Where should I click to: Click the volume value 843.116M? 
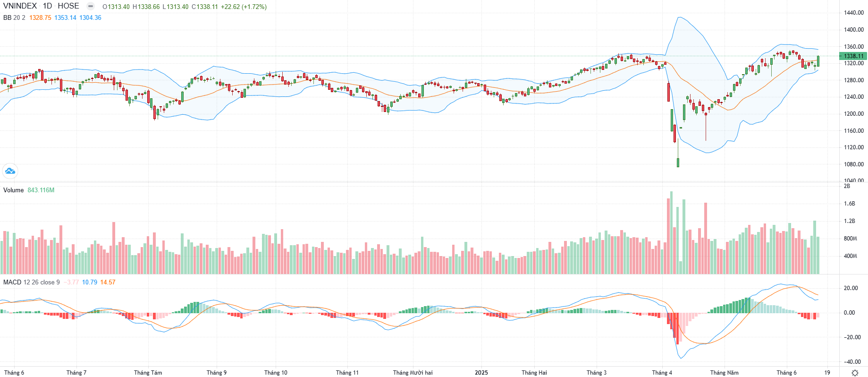tap(41, 190)
